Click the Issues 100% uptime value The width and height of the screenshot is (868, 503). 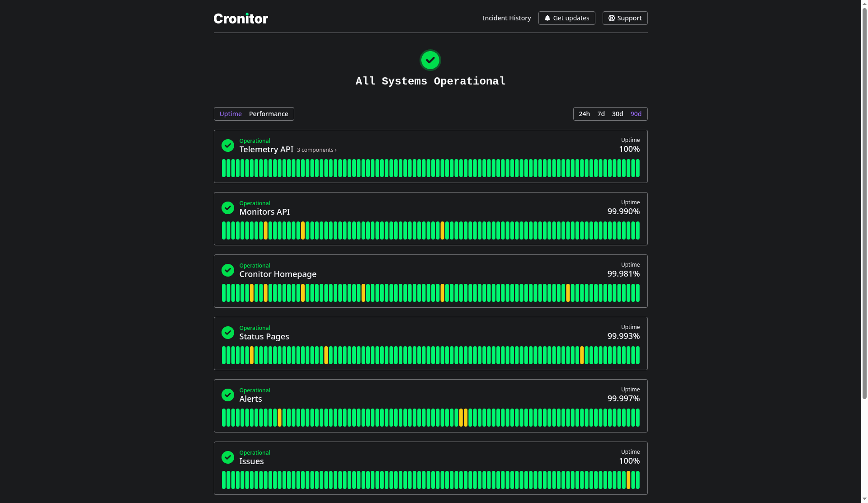click(x=629, y=461)
